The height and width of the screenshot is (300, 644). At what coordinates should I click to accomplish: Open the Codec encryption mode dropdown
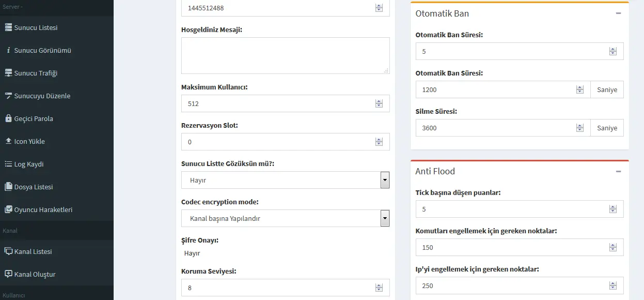(385, 218)
